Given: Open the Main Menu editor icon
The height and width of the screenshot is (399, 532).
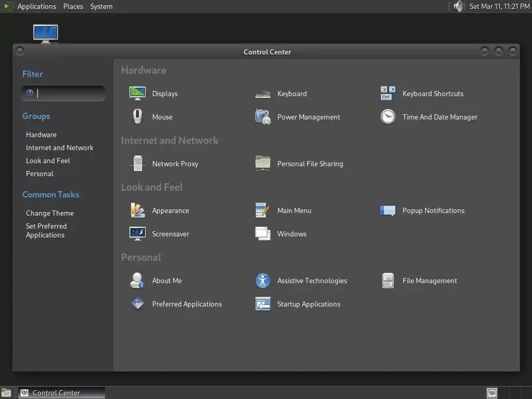Looking at the screenshot, I should coord(262,210).
